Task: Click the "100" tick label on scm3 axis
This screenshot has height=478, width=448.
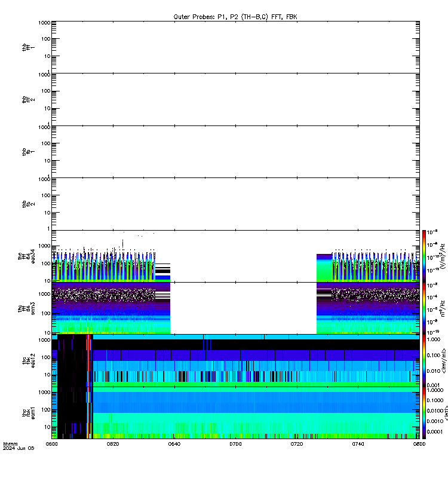Action: [46, 313]
